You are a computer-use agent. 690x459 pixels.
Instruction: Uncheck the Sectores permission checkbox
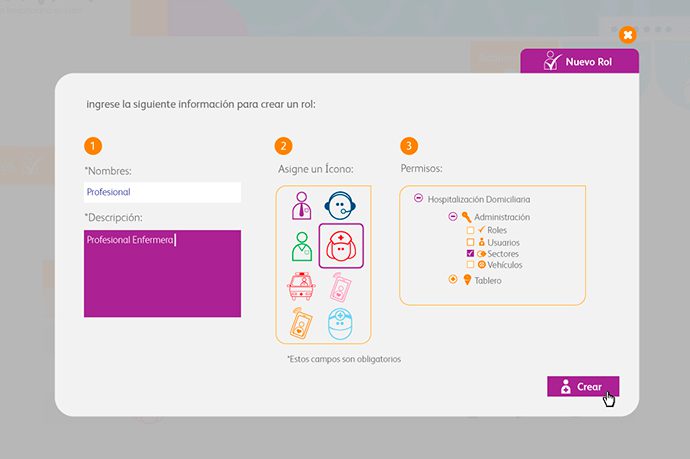click(x=470, y=253)
